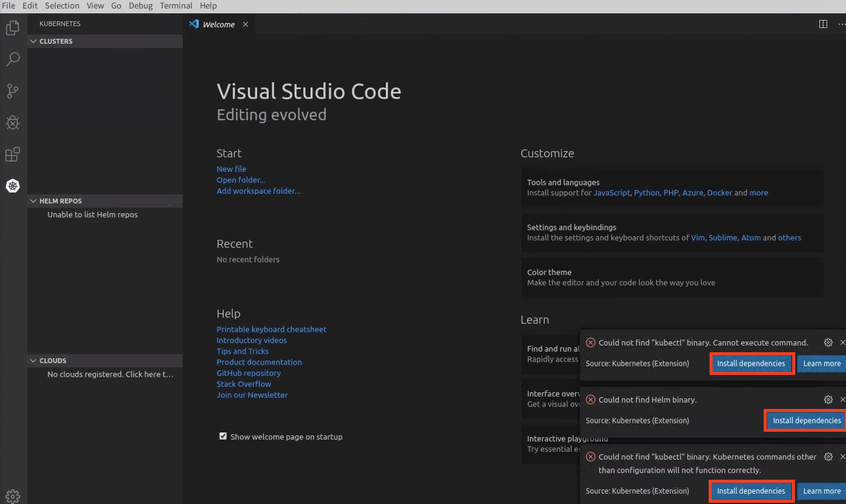
Task: Click the split editor icon
Action: [x=823, y=24]
